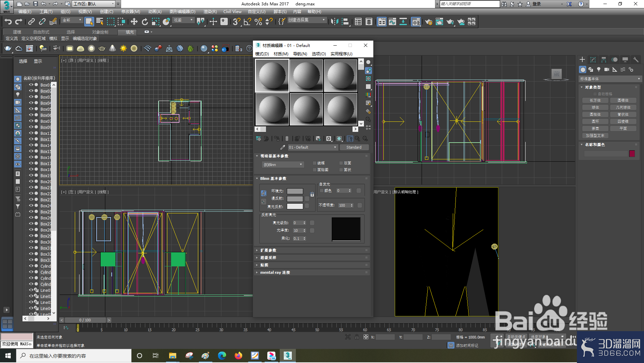Click the Undo arrow in main toolbar

(x=8, y=22)
